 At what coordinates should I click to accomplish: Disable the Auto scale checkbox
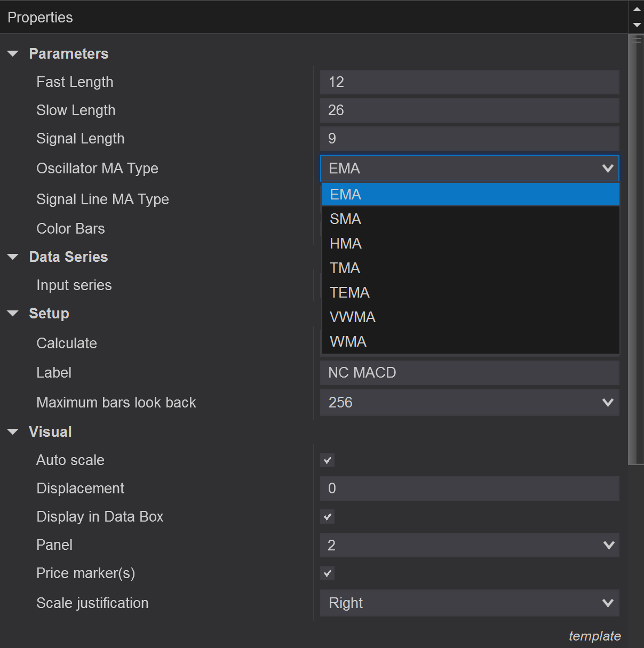pos(327,460)
